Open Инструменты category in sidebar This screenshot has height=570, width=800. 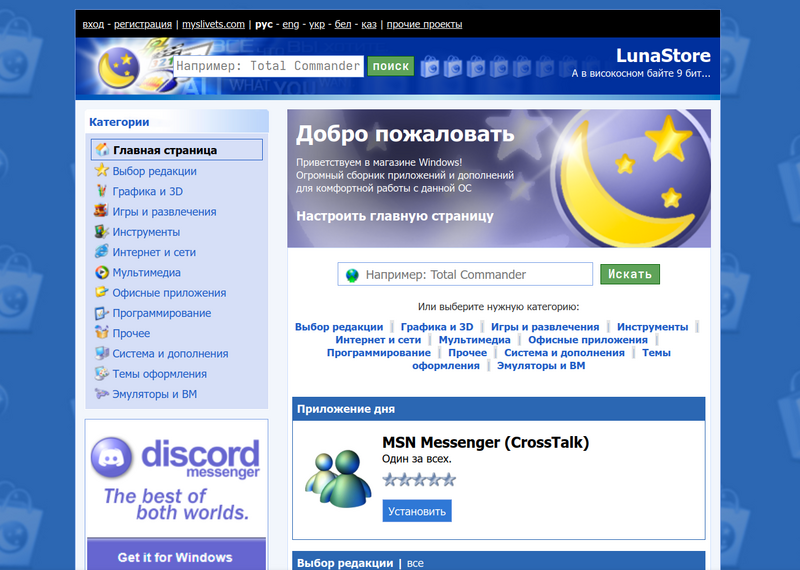[x=146, y=232]
